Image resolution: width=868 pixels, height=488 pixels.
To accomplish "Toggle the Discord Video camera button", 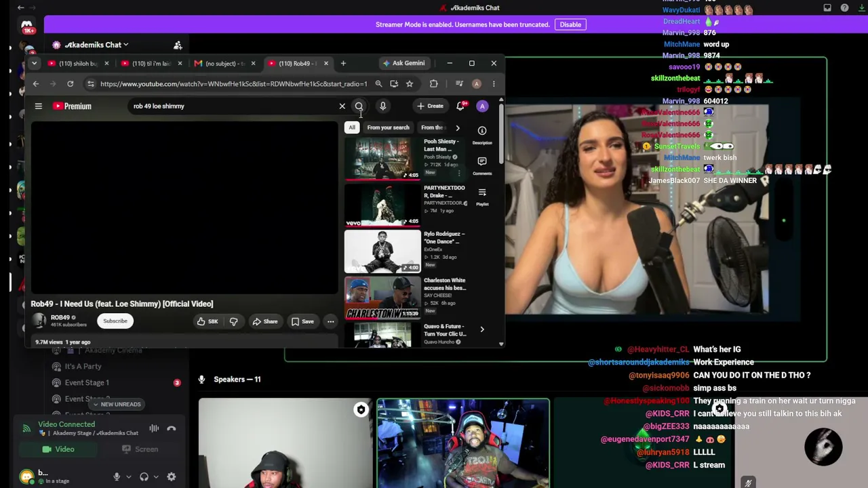I will (58, 449).
